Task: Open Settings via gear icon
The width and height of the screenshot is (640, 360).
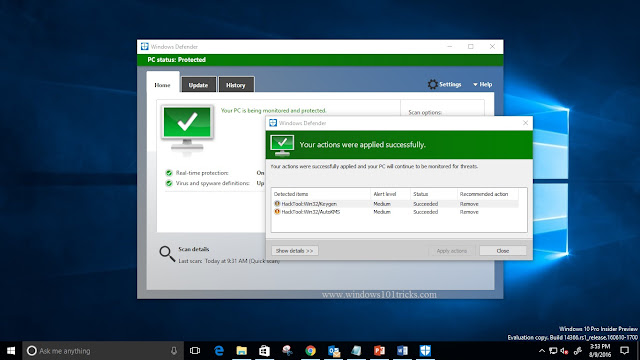Action: click(x=432, y=84)
